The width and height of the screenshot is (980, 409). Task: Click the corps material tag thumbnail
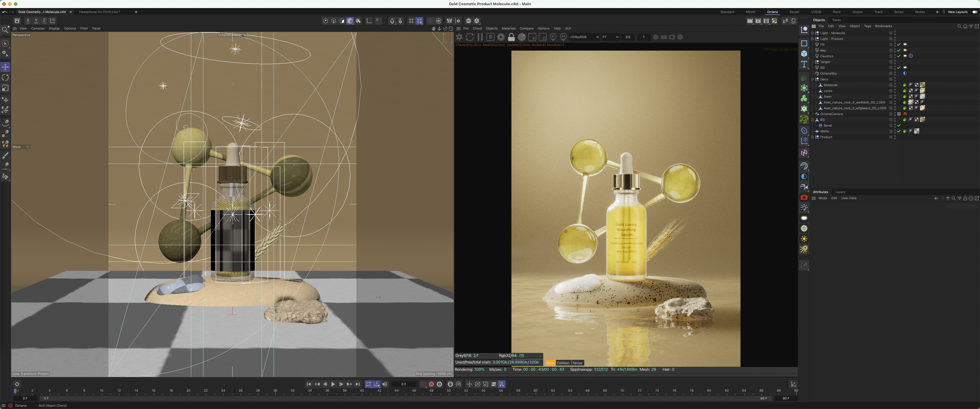point(922,90)
